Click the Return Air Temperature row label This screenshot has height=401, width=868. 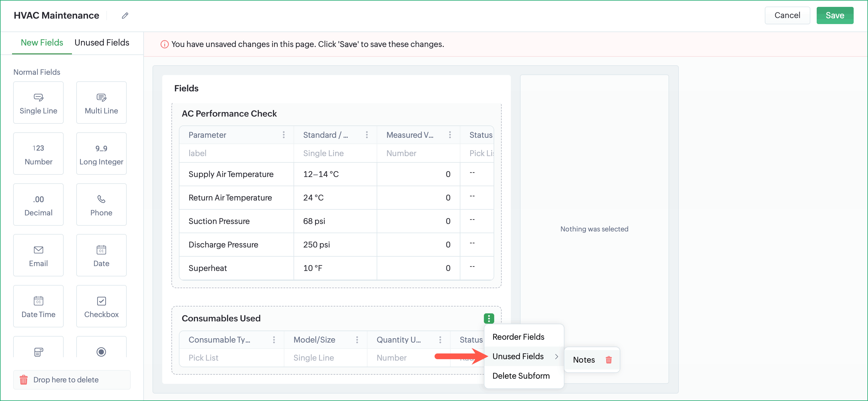(230, 198)
